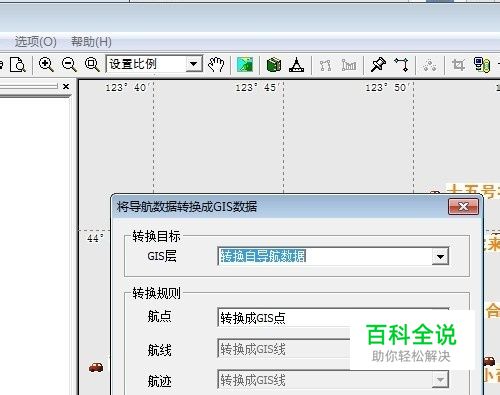Click the 44° latitude label
The image size is (500, 395).
(x=95, y=239)
